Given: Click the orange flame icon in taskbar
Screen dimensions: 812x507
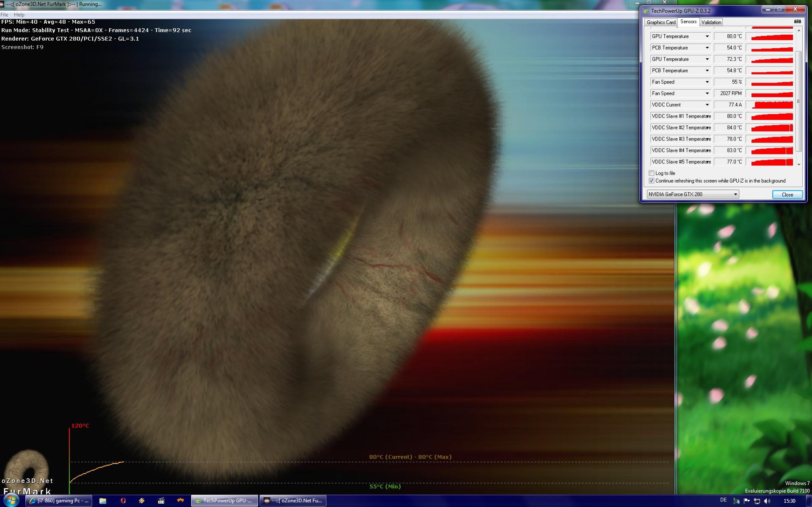Looking at the screenshot, I should tap(181, 501).
